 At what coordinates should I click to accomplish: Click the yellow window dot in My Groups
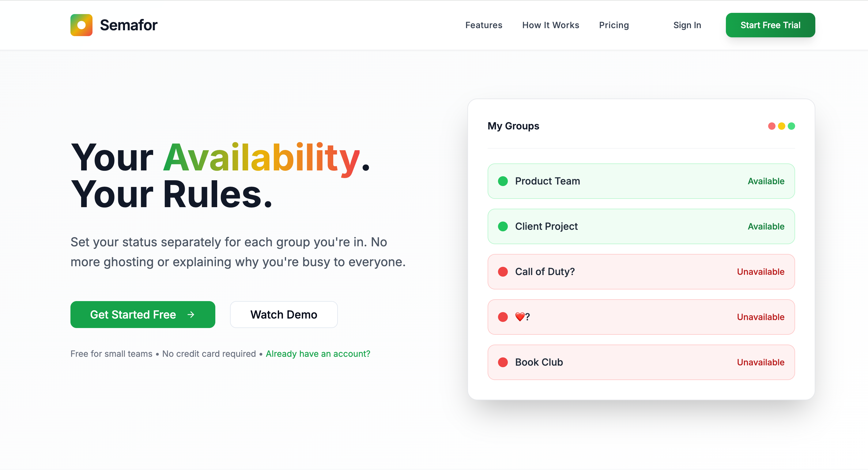tap(781, 126)
